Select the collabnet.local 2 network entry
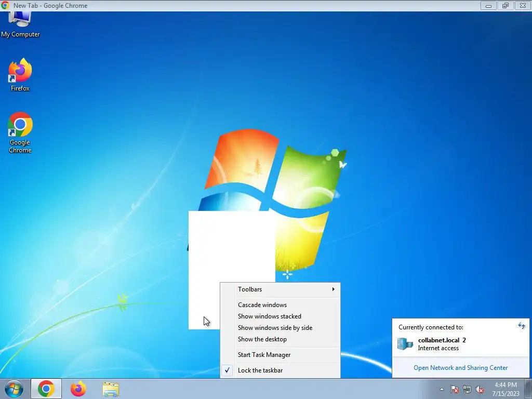This screenshot has width=532, height=399. coord(460,344)
